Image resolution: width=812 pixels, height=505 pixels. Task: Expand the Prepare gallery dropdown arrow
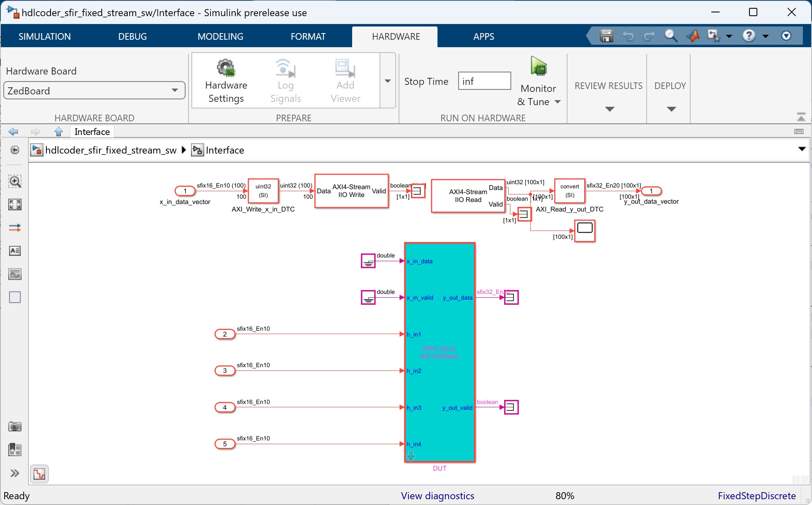(388, 81)
